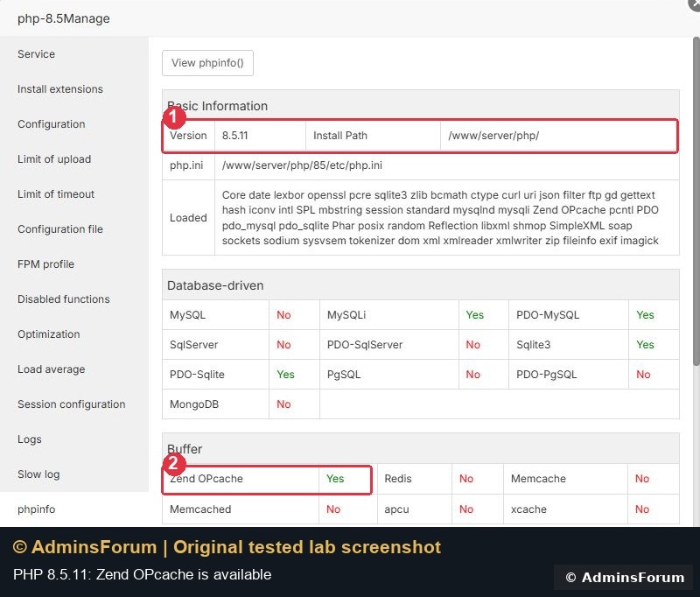700x597 pixels.
Task: Click the PDO-PgSQL label cell
Action: tap(568, 375)
